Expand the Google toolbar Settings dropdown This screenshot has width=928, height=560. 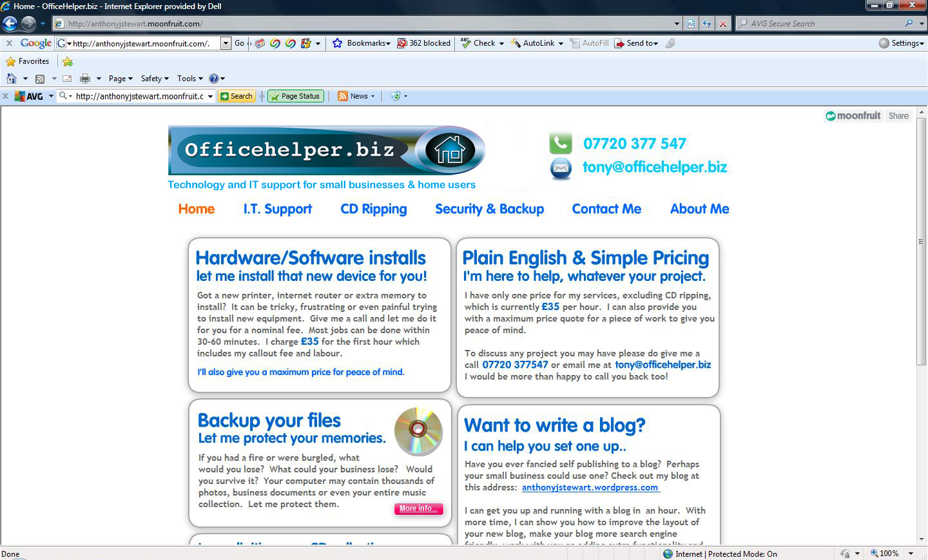902,43
